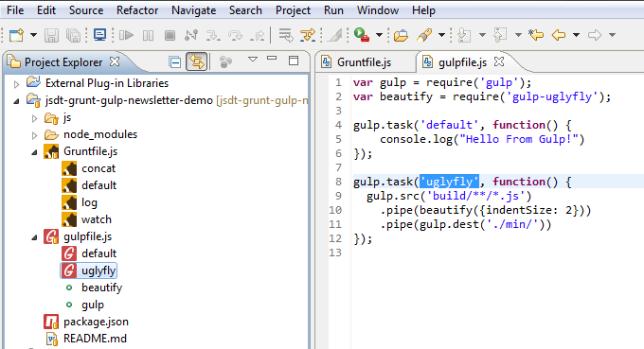Click the New wizard toolbar icon
This screenshot has width=644, height=349.
click(16, 35)
